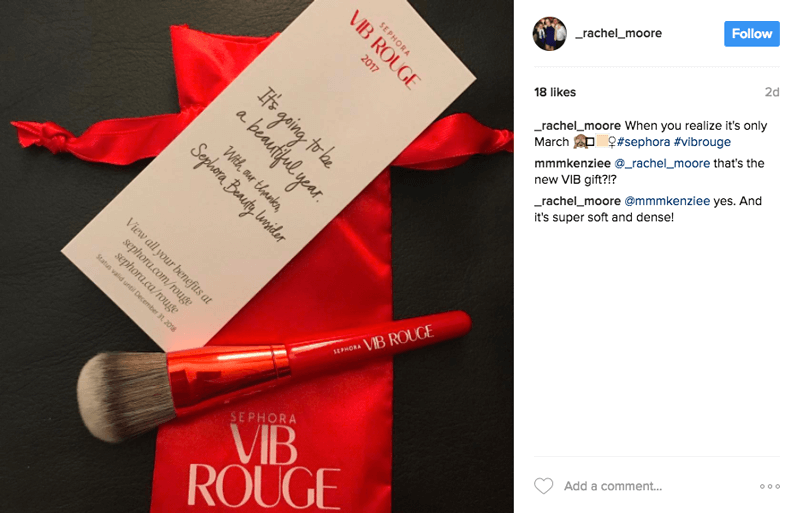
Task: Open the _rachel_moore username in the header
Action: (618, 33)
